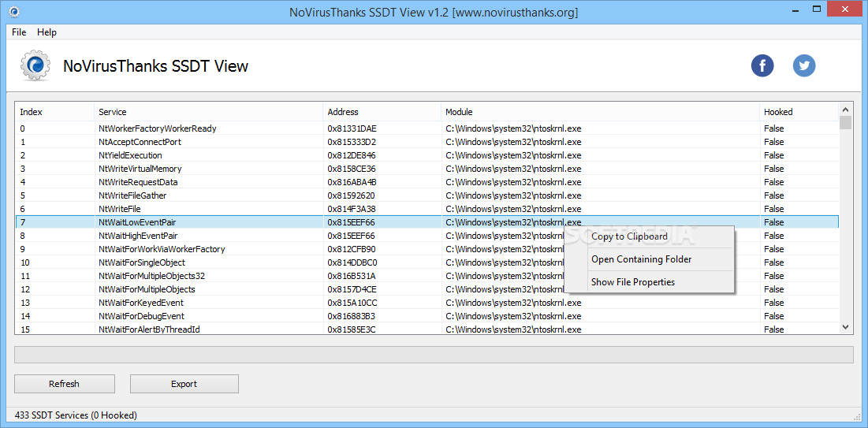This screenshot has width=868, height=428.
Task: Click the title bar application icon
Action: [x=16, y=11]
